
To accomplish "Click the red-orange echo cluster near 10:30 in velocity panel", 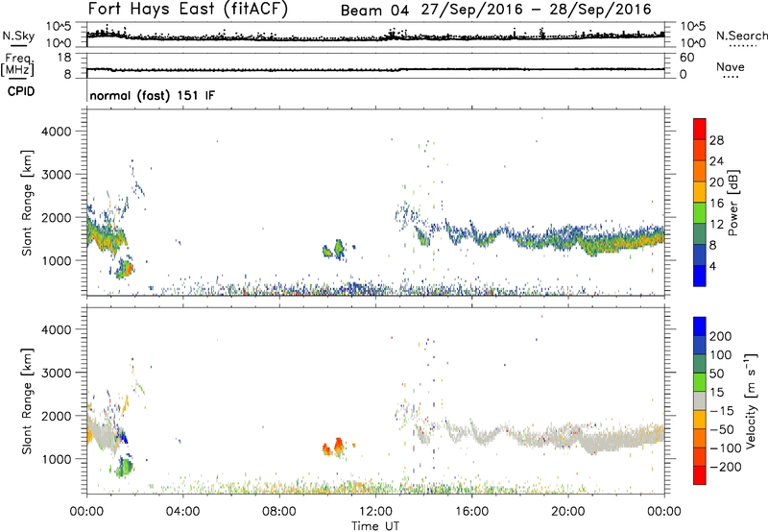I will pos(338,447).
